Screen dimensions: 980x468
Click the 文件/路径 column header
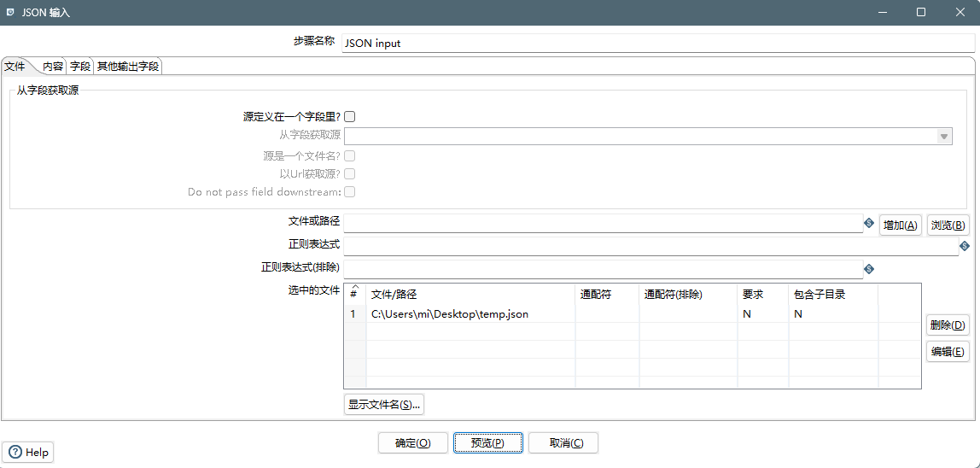click(470, 295)
